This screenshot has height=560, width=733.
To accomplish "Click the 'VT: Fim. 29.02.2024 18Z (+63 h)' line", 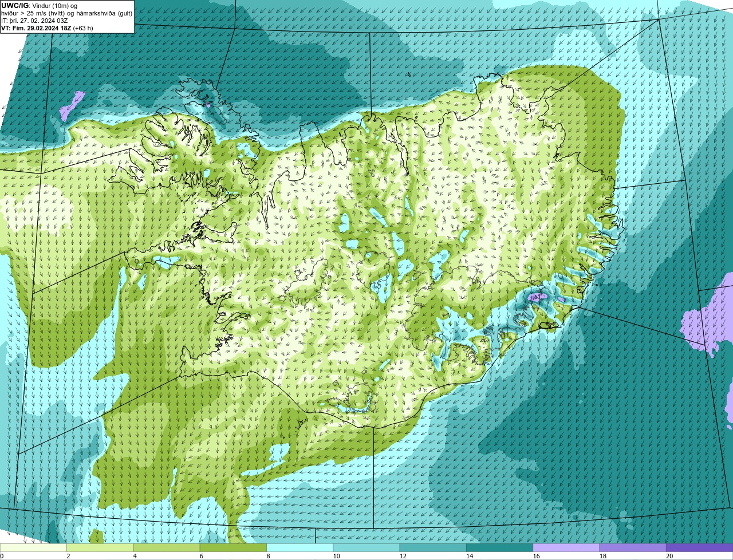I will [x=47, y=27].
